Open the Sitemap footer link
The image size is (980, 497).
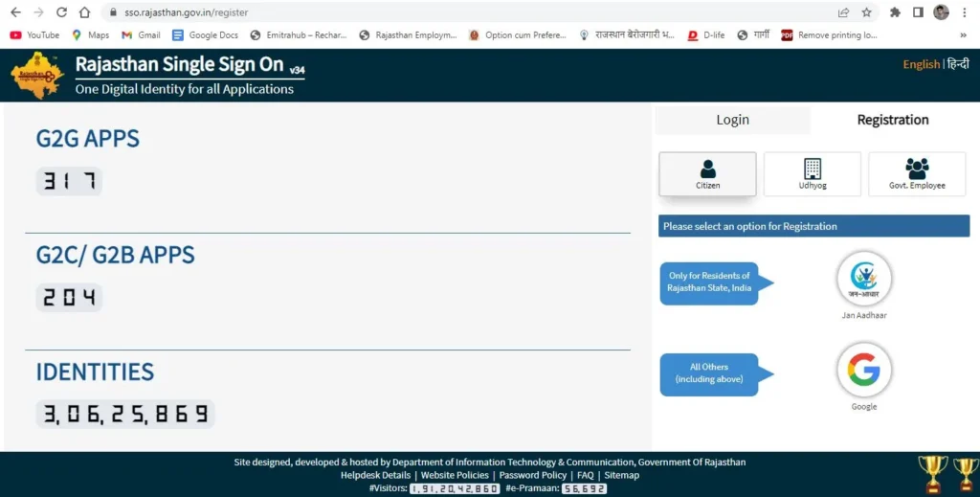(x=622, y=475)
